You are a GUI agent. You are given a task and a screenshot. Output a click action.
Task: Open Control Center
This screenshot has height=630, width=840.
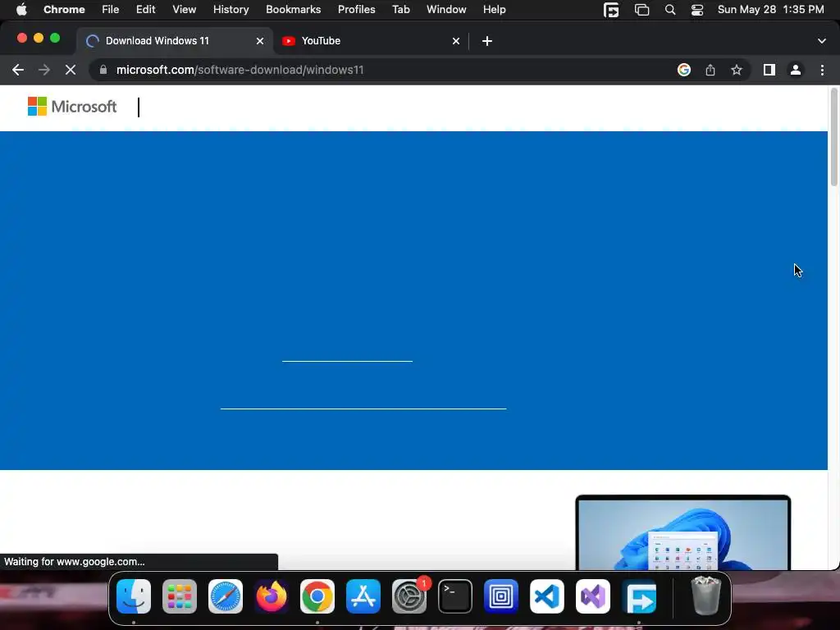point(697,10)
